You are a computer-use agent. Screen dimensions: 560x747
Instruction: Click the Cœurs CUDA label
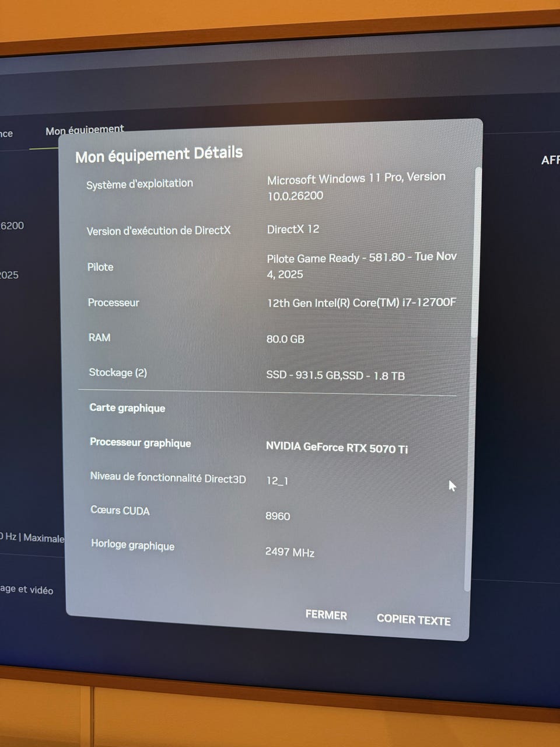[x=120, y=511]
